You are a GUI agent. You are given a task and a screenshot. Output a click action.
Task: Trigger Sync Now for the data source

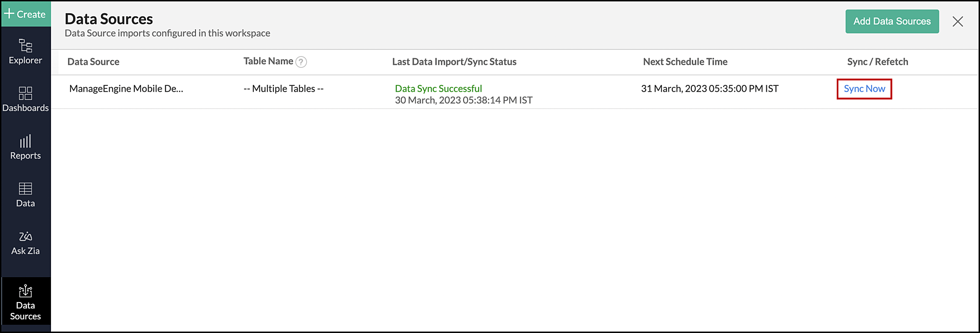[864, 89]
